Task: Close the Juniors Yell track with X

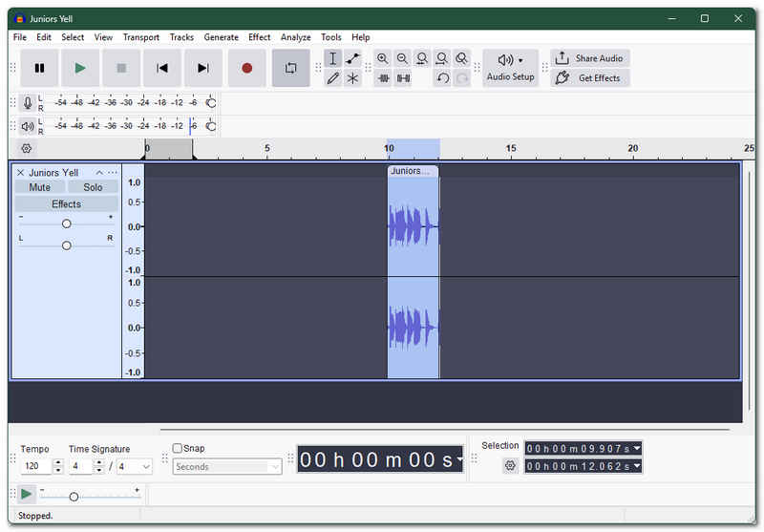Action: tap(20, 173)
